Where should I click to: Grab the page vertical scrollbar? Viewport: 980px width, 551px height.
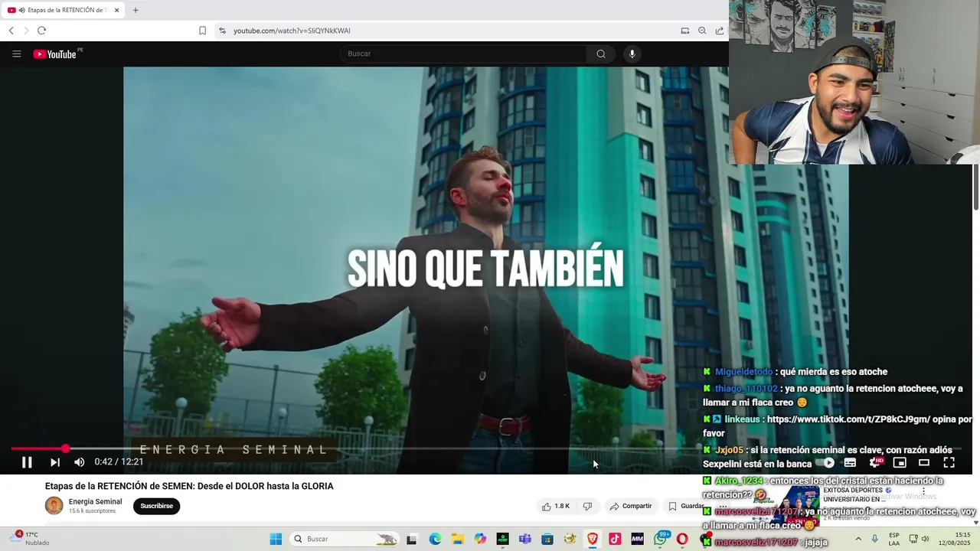(976, 187)
